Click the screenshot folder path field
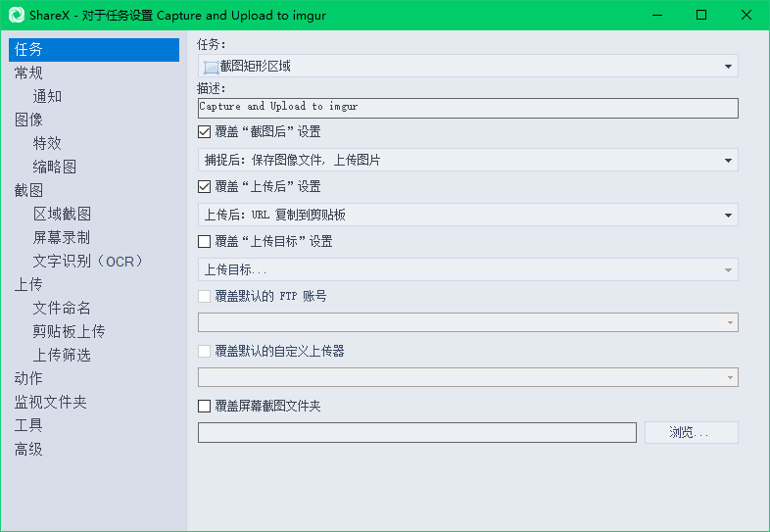770x532 pixels. coord(416,432)
